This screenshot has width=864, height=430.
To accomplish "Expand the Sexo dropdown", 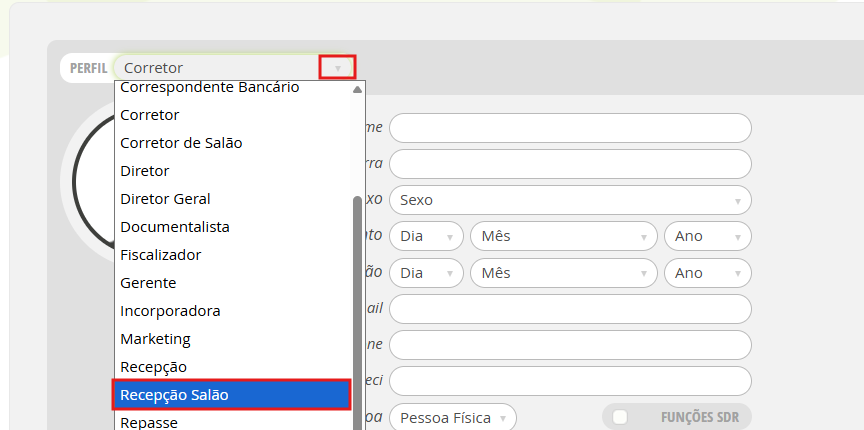I will (570, 200).
